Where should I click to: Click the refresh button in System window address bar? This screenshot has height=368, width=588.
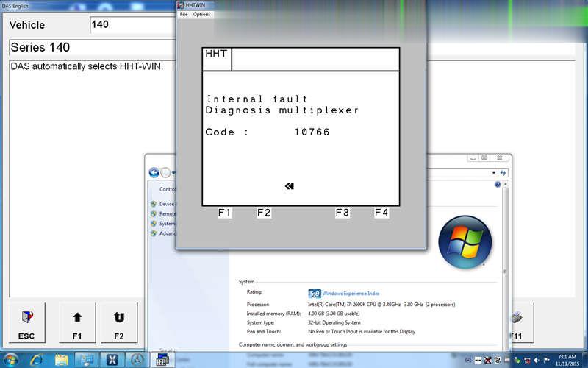(503, 173)
